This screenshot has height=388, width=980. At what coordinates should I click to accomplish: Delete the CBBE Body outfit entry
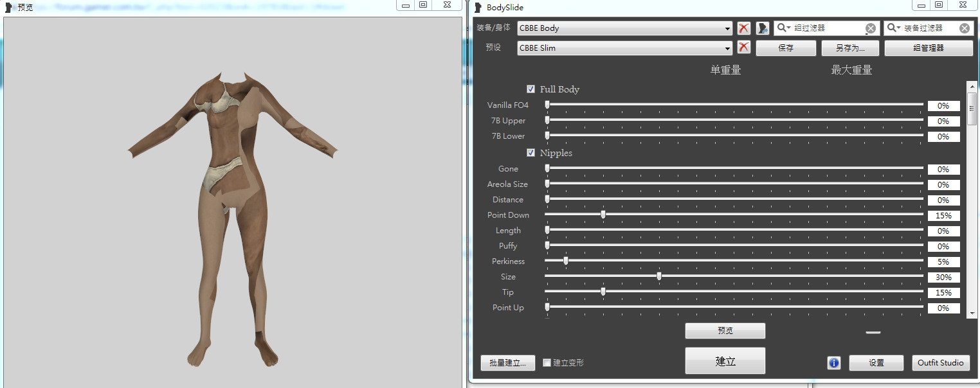(743, 28)
